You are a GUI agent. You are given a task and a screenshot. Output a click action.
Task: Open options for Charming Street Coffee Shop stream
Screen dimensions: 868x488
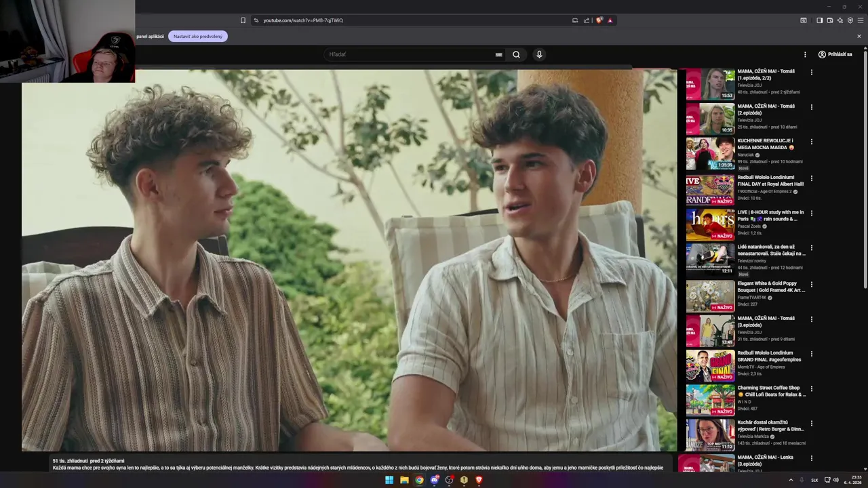[x=811, y=389]
